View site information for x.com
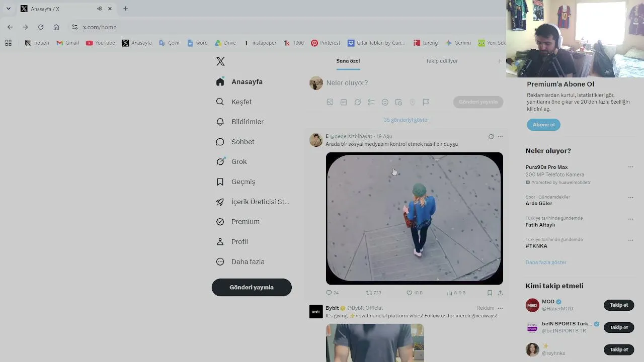644x362 pixels. click(74, 27)
